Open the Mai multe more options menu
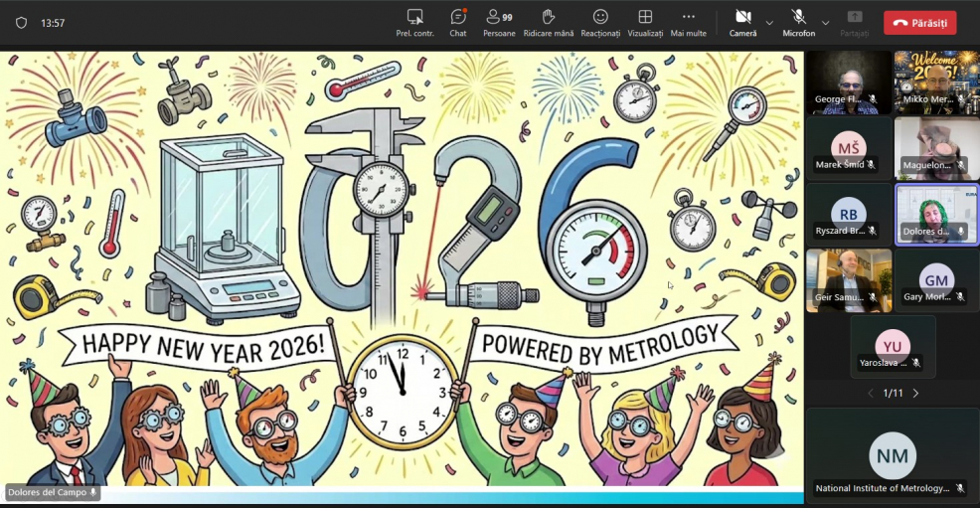Image resolution: width=980 pixels, height=508 pixels. 688,23
